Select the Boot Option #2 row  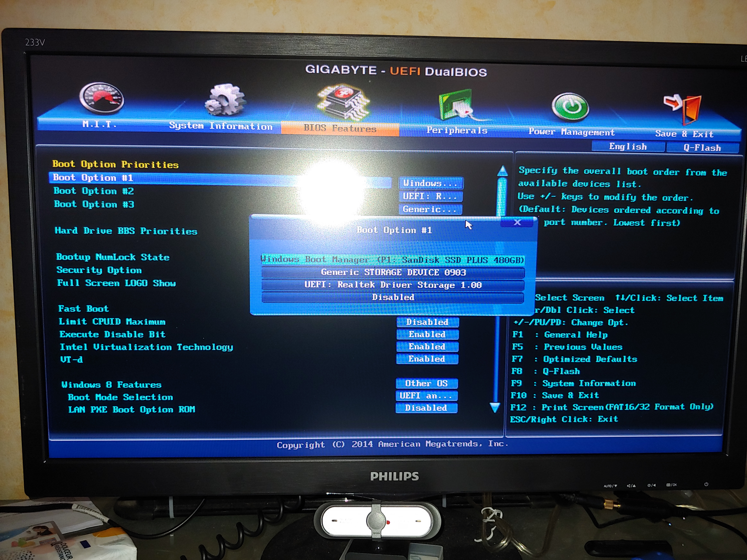tap(94, 191)
